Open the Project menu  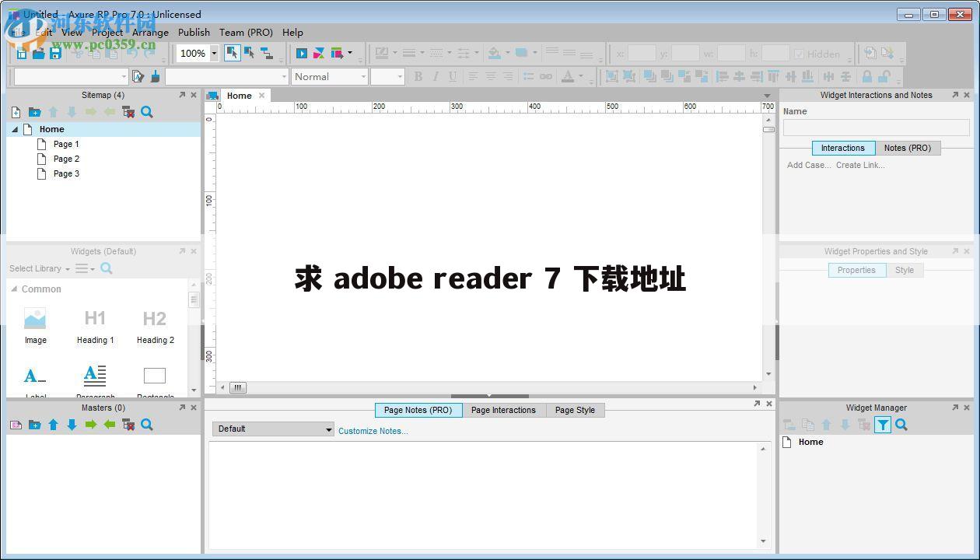(107, 32)
